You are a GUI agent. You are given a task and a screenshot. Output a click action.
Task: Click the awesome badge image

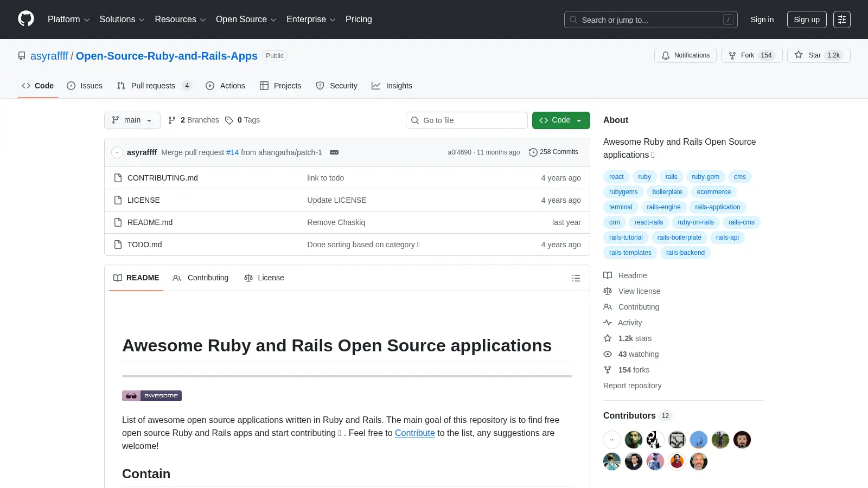152,396
